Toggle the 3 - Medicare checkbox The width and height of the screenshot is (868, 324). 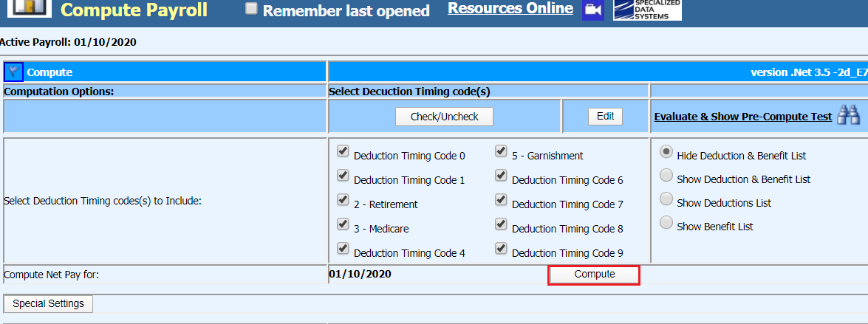[343, 224]
